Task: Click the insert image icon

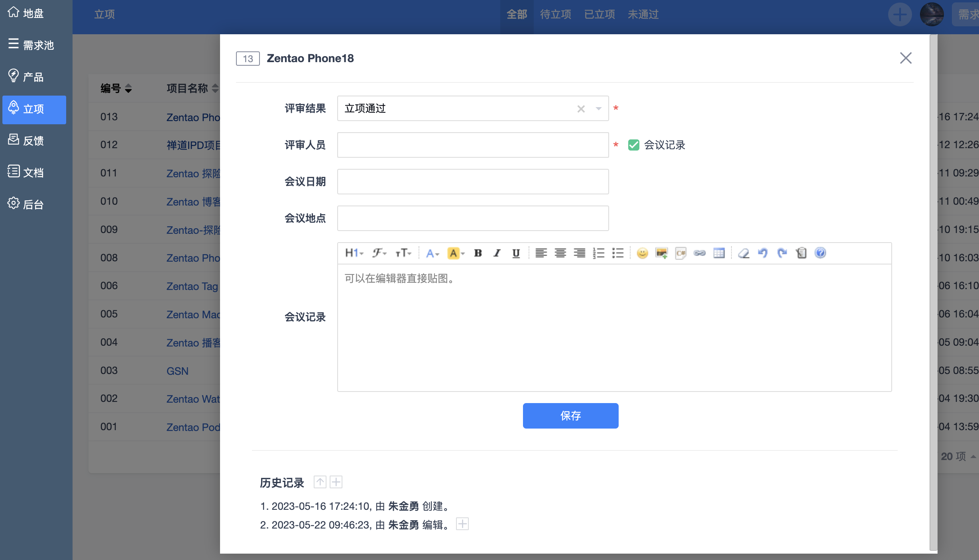Action: 661,253
